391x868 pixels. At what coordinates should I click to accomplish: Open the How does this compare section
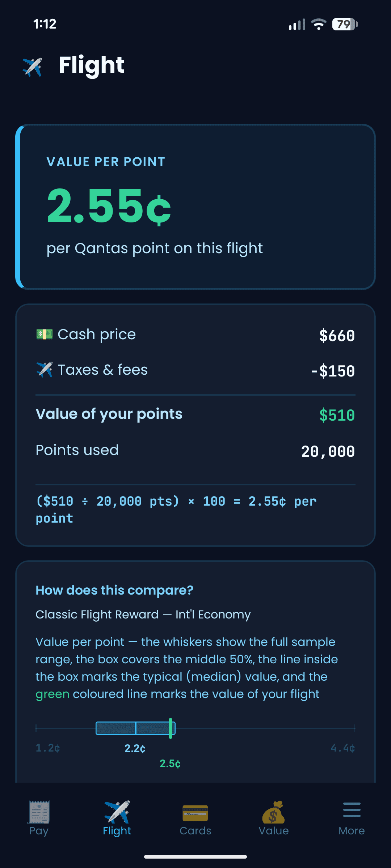(x=115, y=590)
